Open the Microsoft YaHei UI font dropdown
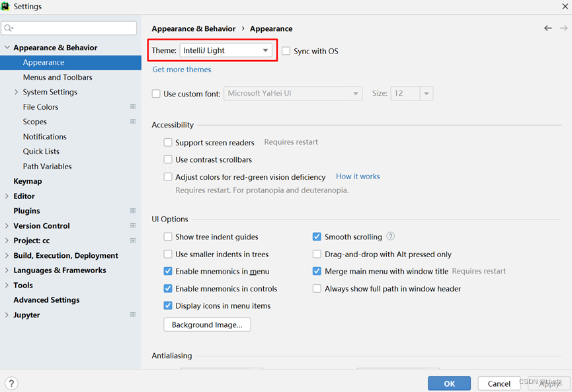The height and width of the screenshot is (392, 572). 293,93
